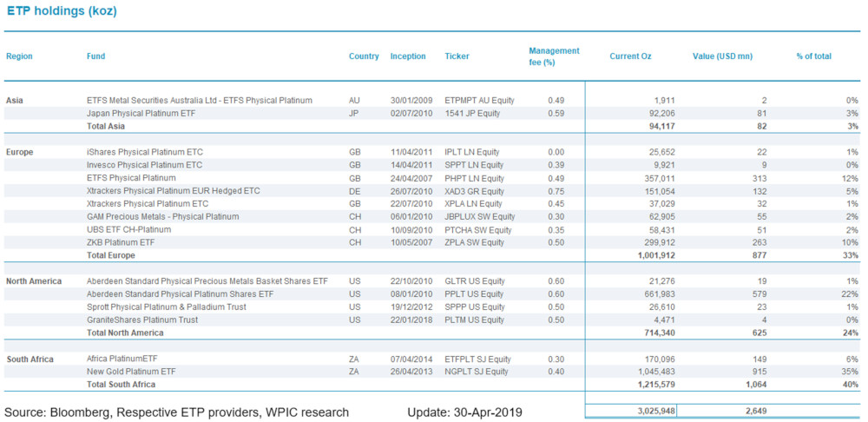
Task: Select the Management fee (%) header
Action: (554, 56)
